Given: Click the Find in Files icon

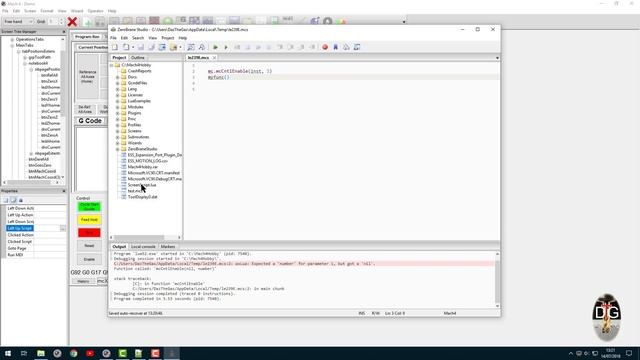Looking at the screenshot, I should coord(202,47).
